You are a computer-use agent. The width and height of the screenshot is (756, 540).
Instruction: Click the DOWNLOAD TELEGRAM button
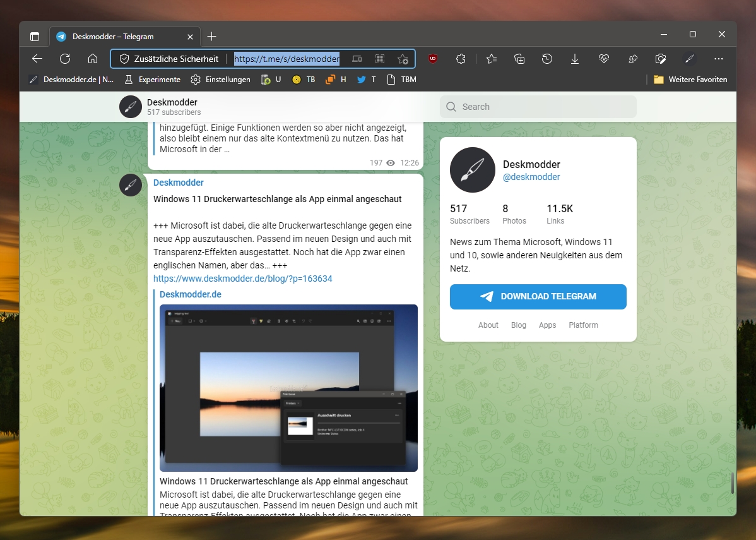tap(538, 297)
